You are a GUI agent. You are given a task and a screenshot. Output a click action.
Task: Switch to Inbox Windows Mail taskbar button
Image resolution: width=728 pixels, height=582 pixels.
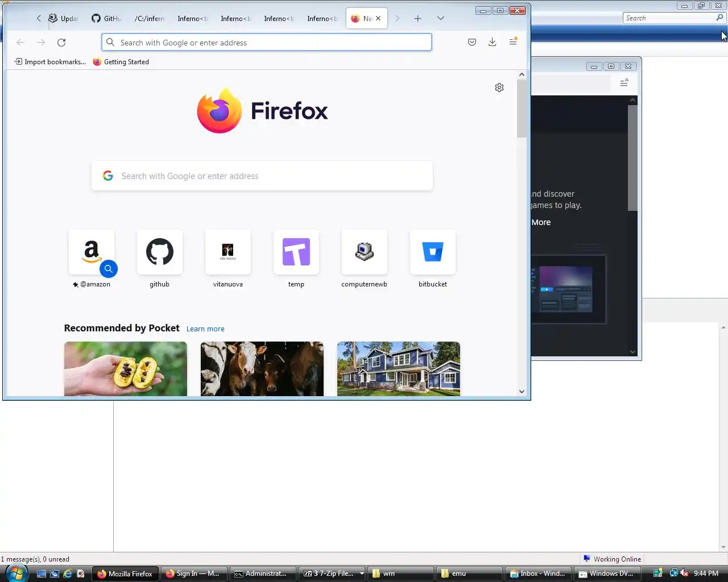click(538, 573)
